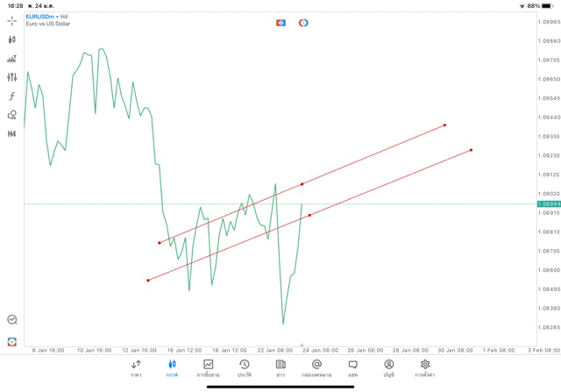The width and height of the screenshot is (561, 392).
Task: Open the การซื้อขาย (Trade) tab
Action: [x=209, y=367]
